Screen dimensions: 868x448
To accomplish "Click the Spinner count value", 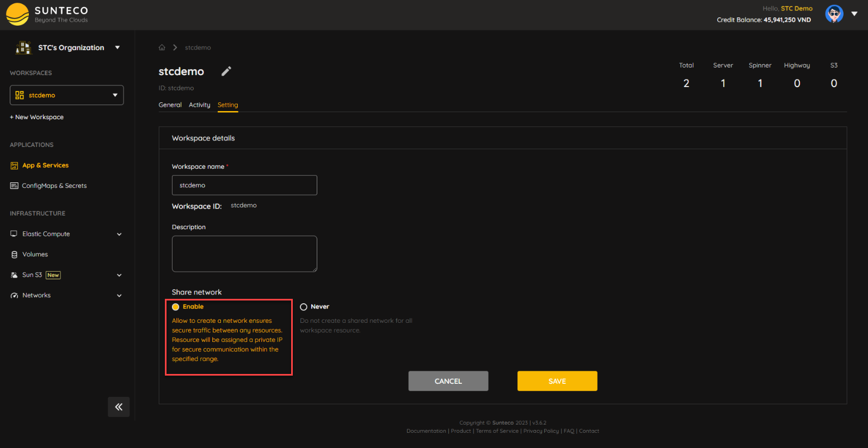I will point(760,83).
